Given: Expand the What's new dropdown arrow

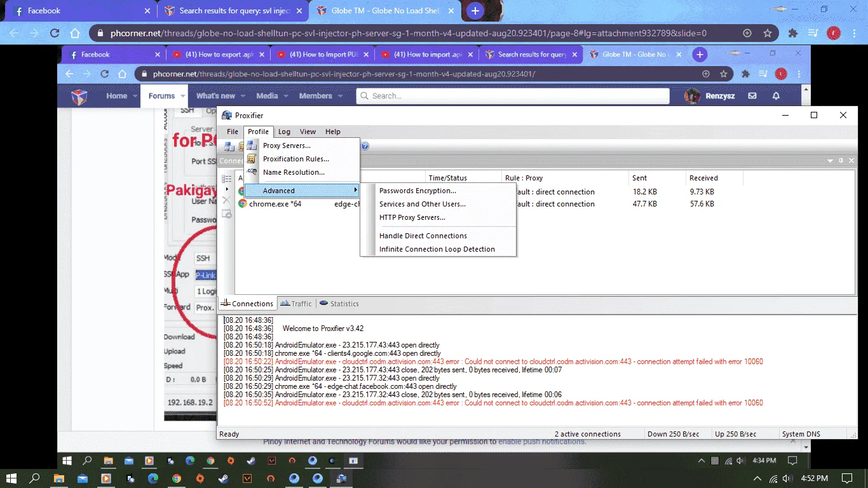Looking at the screenshot, I should (x=244, y=97).
